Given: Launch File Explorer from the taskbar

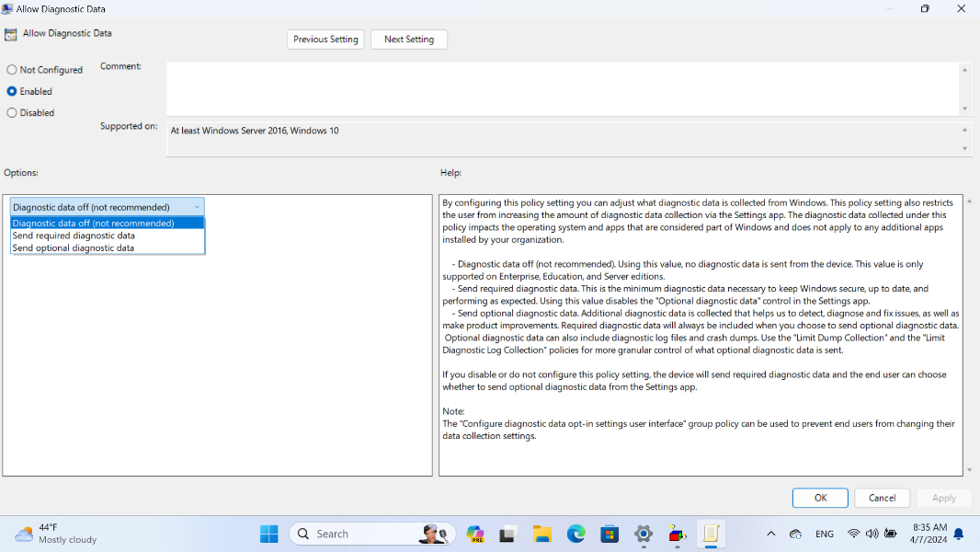Looking at the screenshot, I should point(542,534).
